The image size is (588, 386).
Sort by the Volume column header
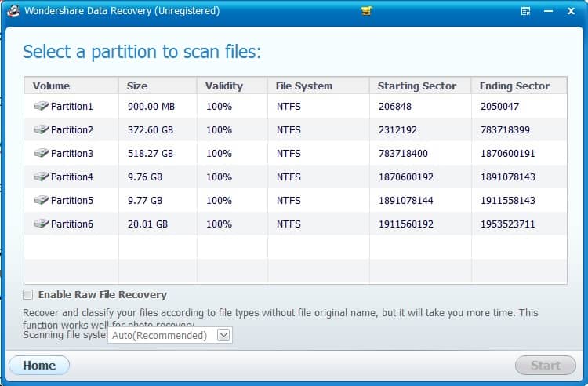(x=71, y=86)
